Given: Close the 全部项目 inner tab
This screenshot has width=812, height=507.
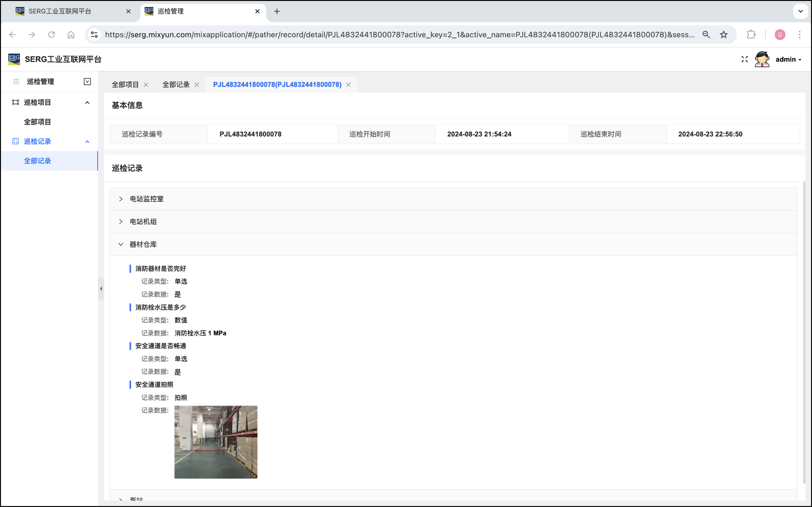Looking at the screenshot, I should coord(146,85).
